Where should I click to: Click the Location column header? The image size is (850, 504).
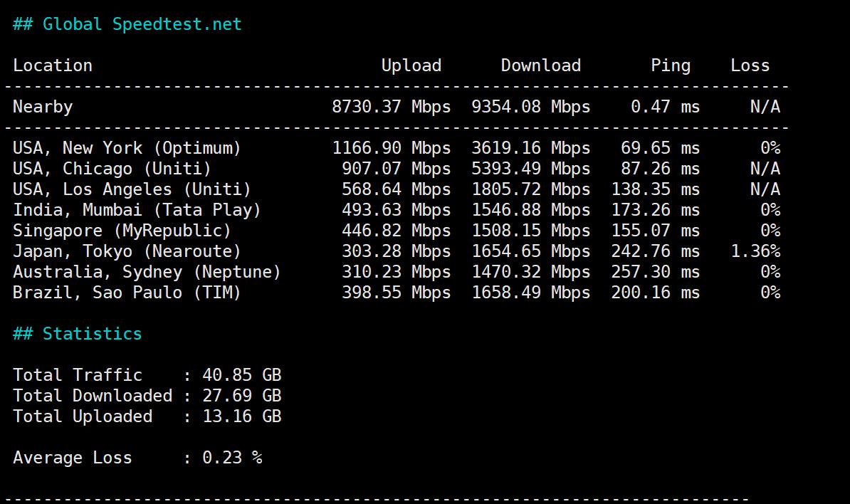coord(53,65)
